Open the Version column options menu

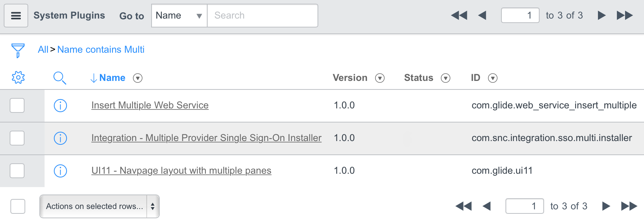380,78
